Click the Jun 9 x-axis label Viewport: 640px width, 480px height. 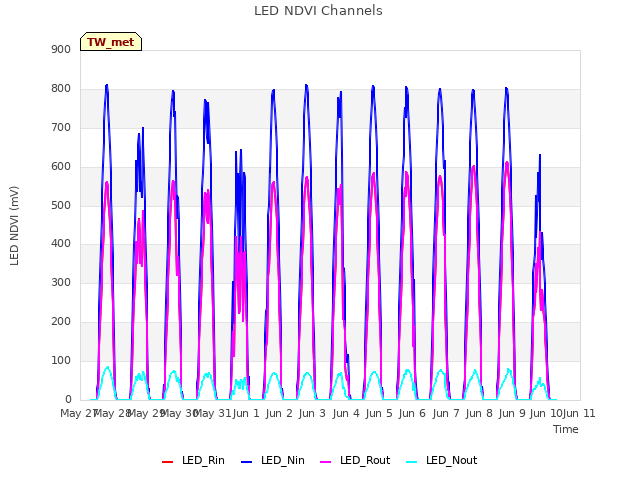tap(512, 413)
